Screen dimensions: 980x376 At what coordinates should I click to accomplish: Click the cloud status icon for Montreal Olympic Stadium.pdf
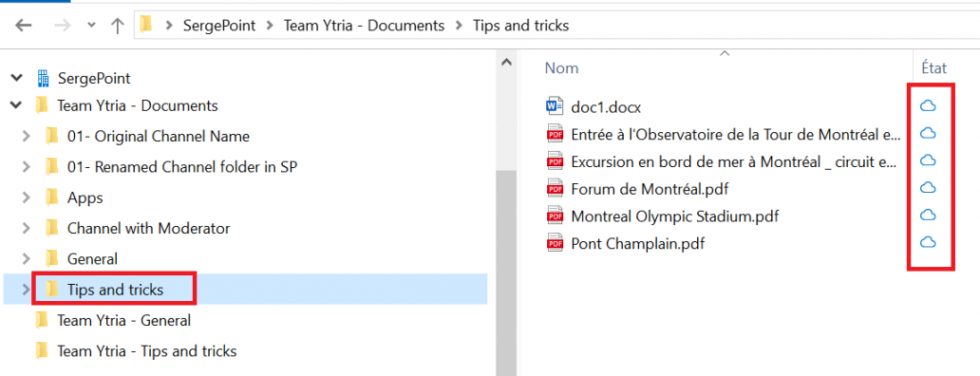(928, 216)
